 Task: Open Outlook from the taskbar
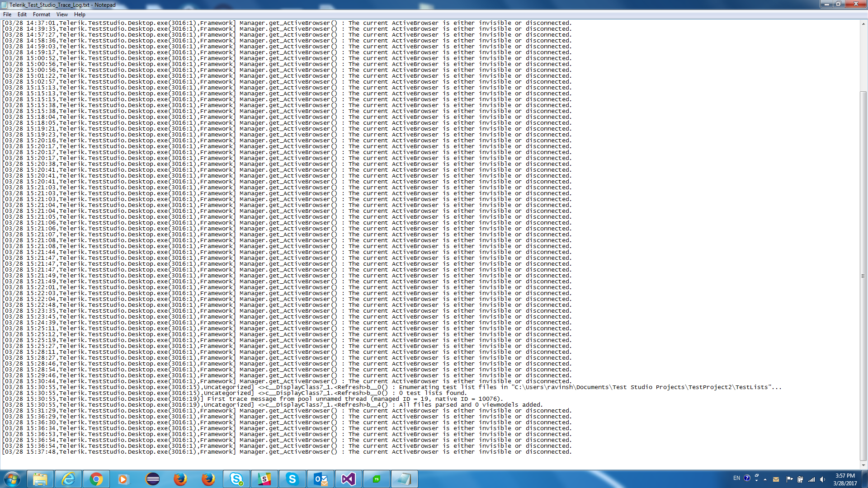[320, 479]
